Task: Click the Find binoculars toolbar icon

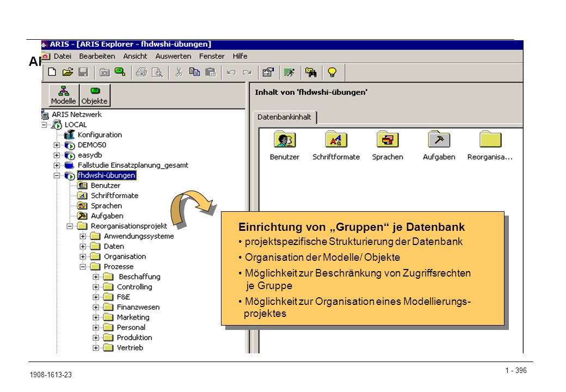Action: click(311, 72)
